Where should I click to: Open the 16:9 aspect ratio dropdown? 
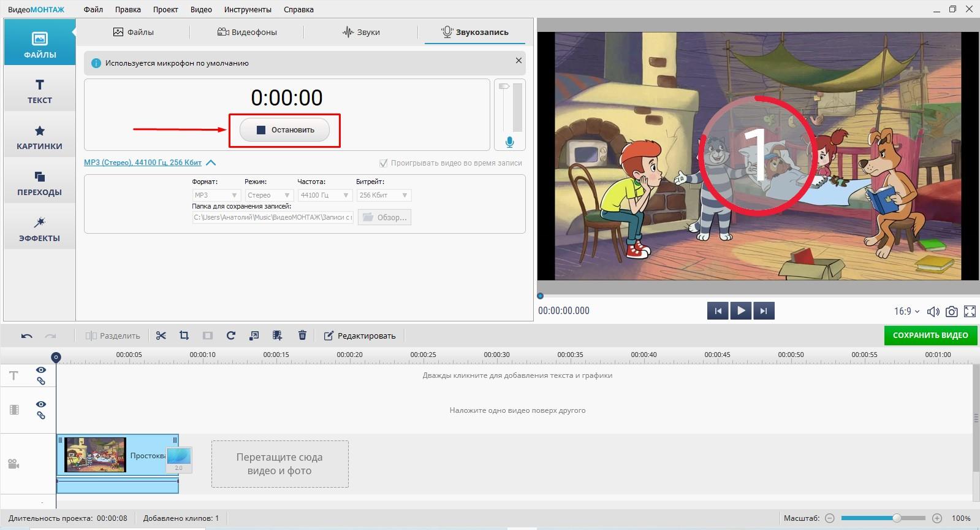click(906, 312)
